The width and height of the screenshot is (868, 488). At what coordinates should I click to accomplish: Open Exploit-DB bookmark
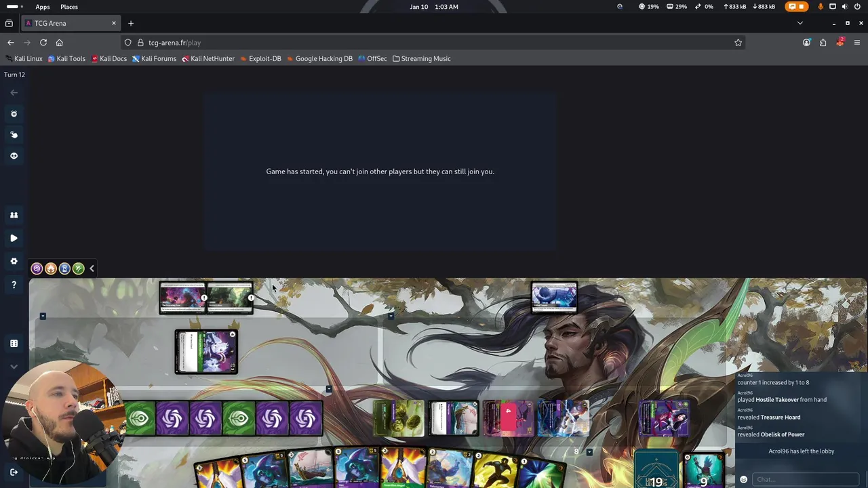pos(260,58)
